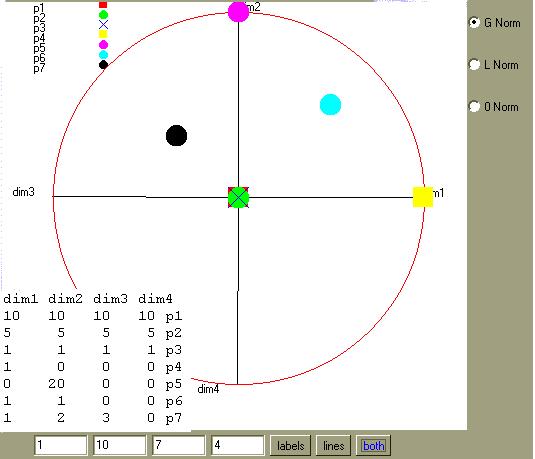Screen dimensions: 535x459
Task: Click the black legend marker for p7
Action: point(103,64)
